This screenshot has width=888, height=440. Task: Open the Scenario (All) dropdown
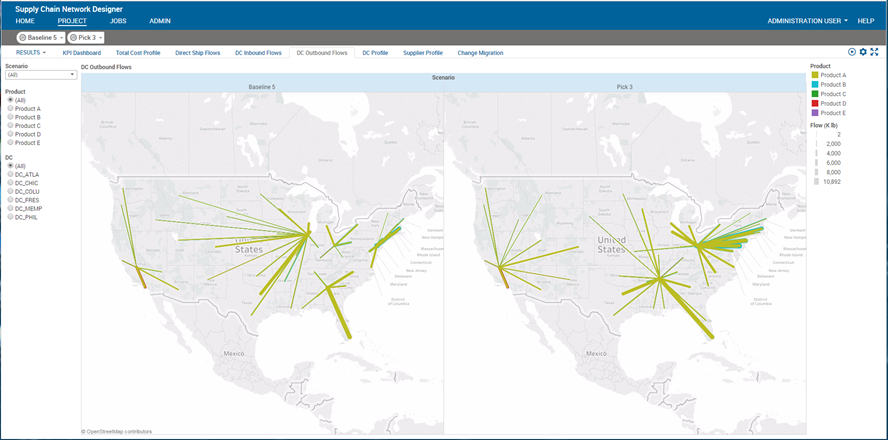pyautogui.click(x=41, y=74)
